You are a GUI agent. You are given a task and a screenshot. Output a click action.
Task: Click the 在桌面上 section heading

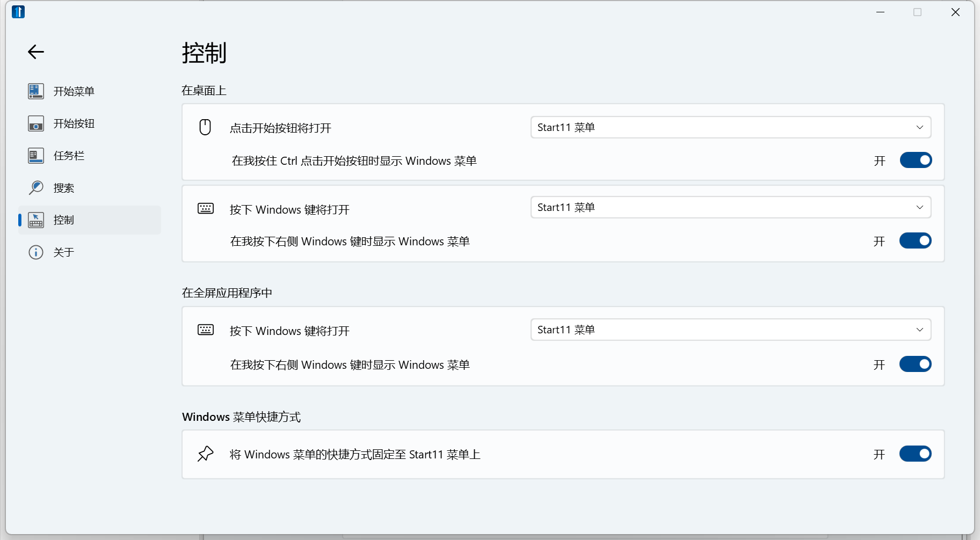tap(204, 90)
